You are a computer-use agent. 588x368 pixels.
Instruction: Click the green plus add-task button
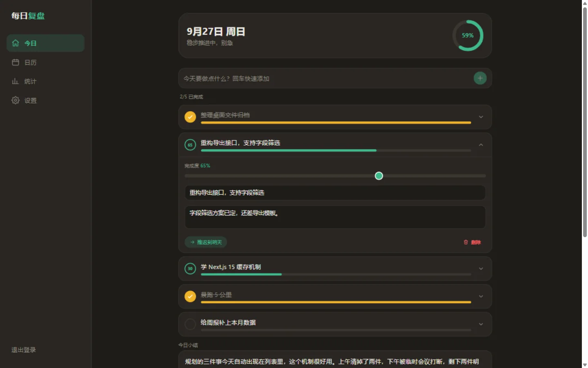click(480, 78)
